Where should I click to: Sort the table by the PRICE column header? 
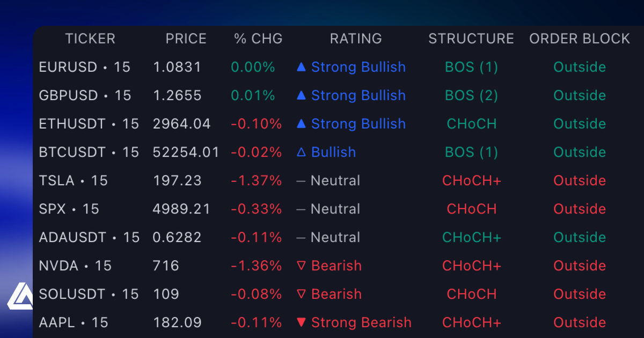(186, 38)
